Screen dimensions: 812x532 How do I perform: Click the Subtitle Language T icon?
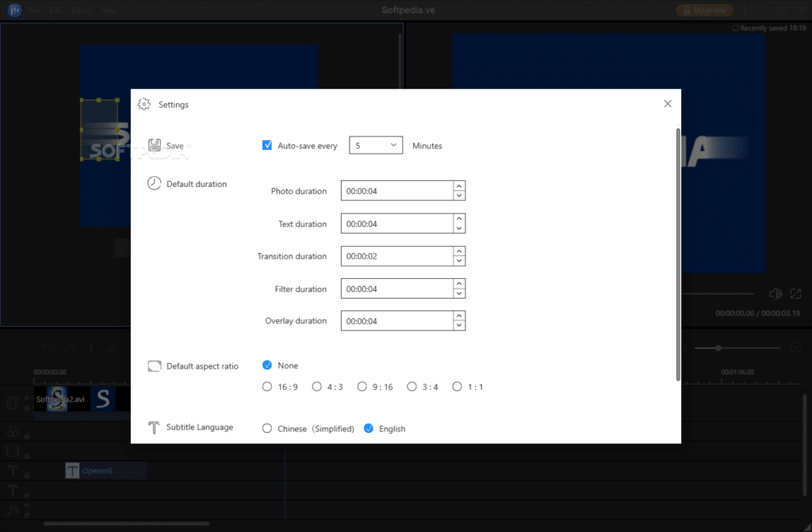pos(154,427)
